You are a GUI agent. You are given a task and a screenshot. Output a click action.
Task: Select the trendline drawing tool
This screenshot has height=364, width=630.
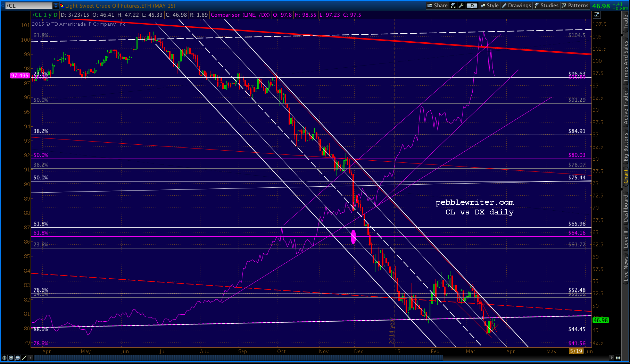click(x=24, y=358)
